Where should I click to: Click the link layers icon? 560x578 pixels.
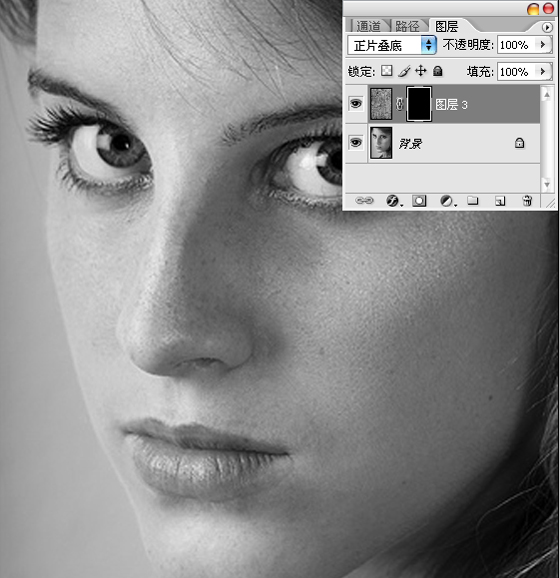(x=364, y=201)
